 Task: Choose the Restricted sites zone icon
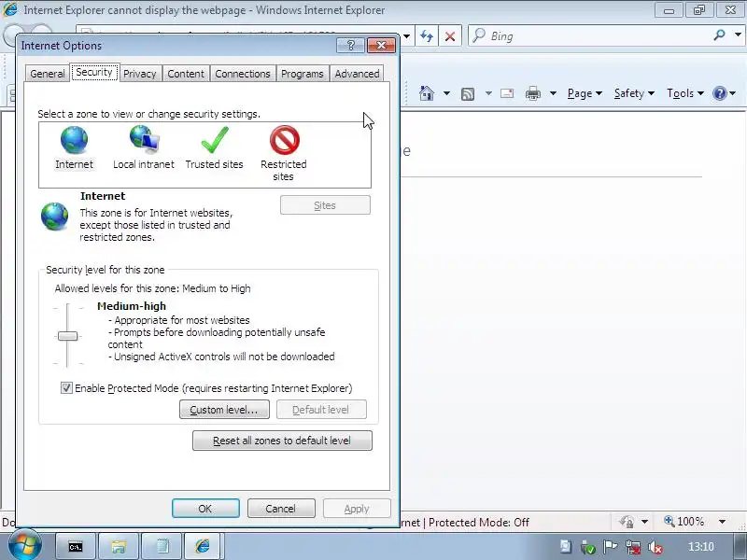tap(285, 140)
